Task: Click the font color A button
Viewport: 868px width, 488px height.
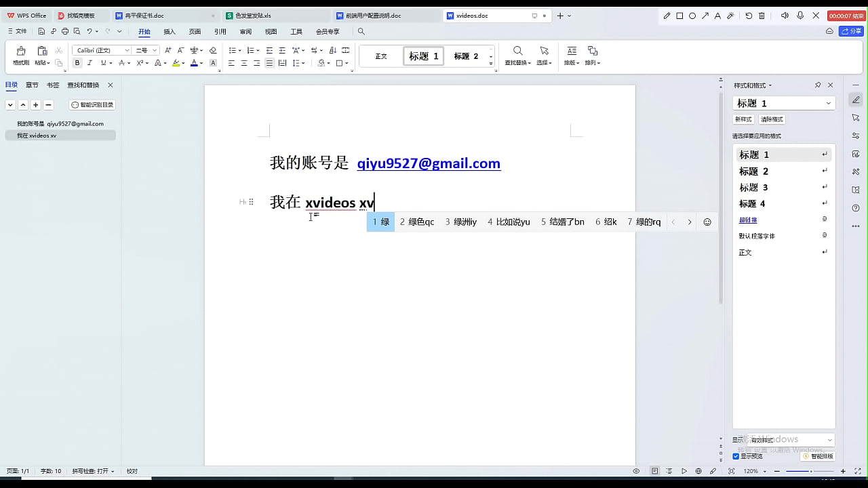Action: click(x=193, y=63)
